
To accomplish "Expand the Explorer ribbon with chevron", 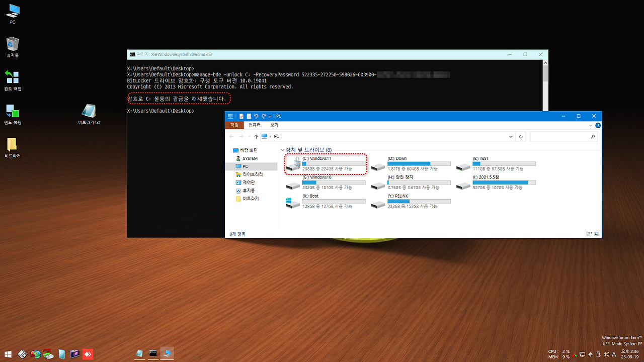I will 591,125.
